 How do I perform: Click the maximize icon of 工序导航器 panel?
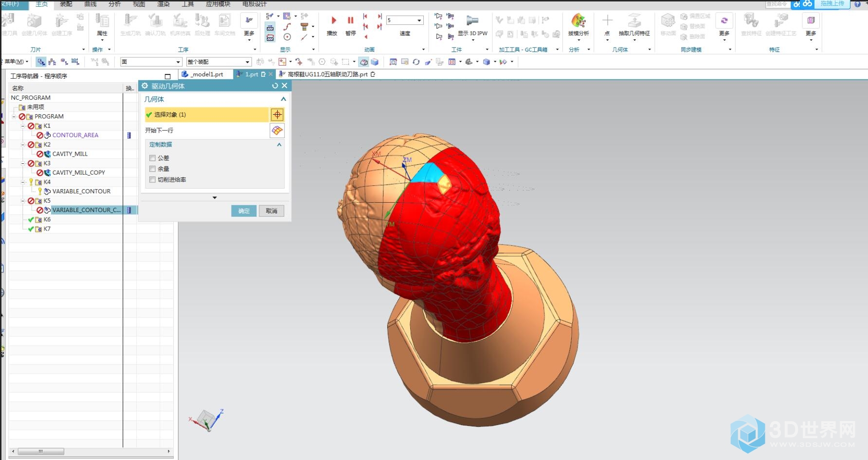[167, 76]
